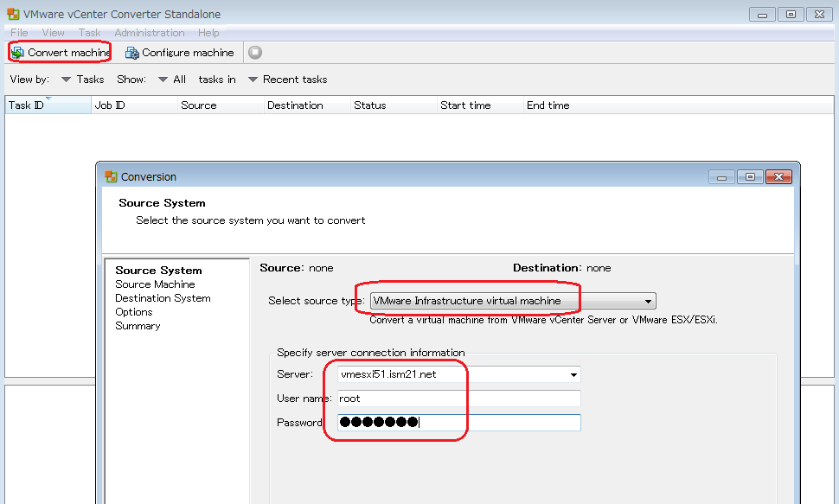Open the File menu
Viewport: 839px width, 504px height.
click(x=19, y=33)
